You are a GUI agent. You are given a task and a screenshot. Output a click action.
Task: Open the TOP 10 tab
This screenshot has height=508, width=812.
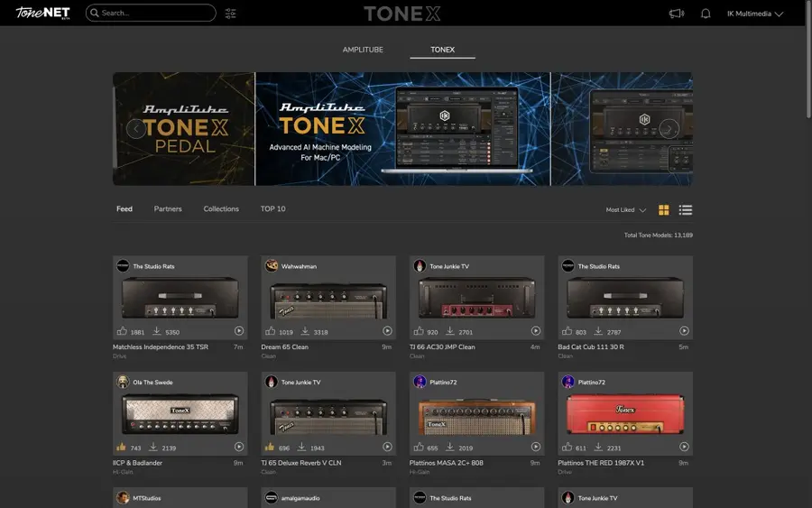272,208
